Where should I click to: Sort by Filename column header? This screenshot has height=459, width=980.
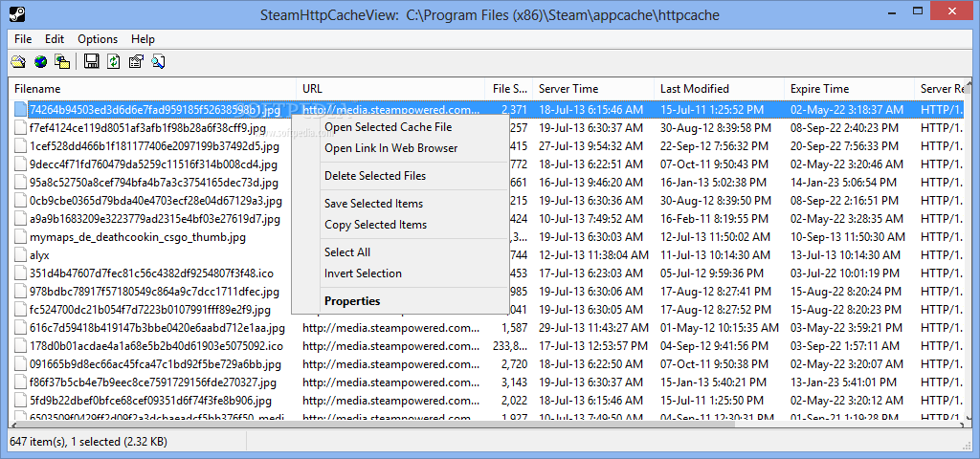click(152, 89)
